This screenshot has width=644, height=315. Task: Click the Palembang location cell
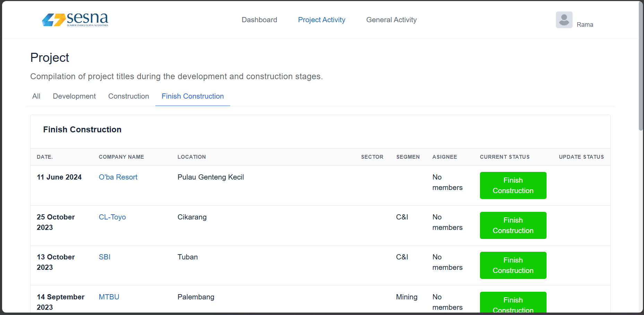[196, 297]
